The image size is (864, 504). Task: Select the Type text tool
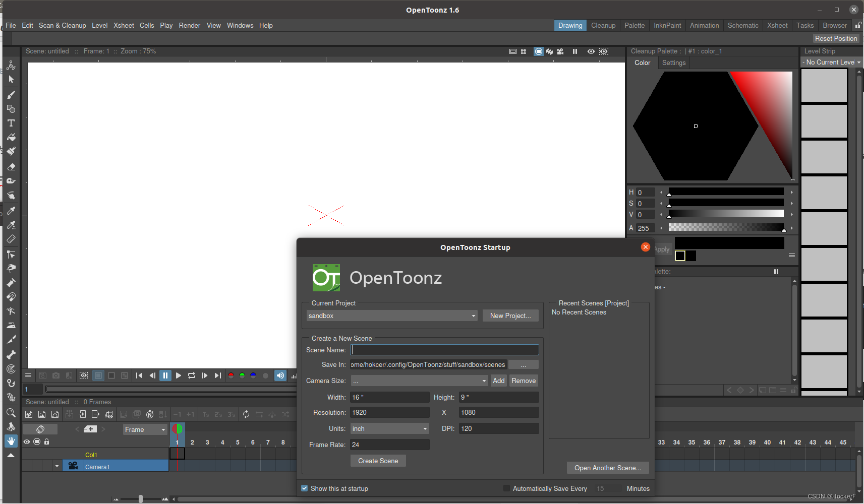click(11, 123)
